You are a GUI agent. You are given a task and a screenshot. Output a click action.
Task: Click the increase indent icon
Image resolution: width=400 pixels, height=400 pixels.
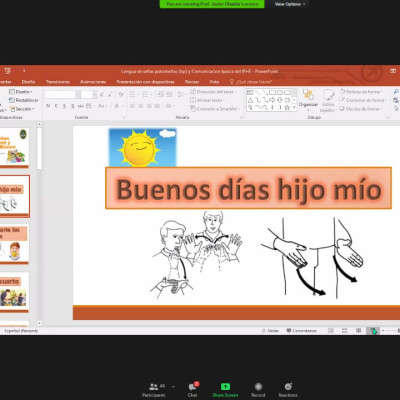pyautogui.click(x=169, y=95)
